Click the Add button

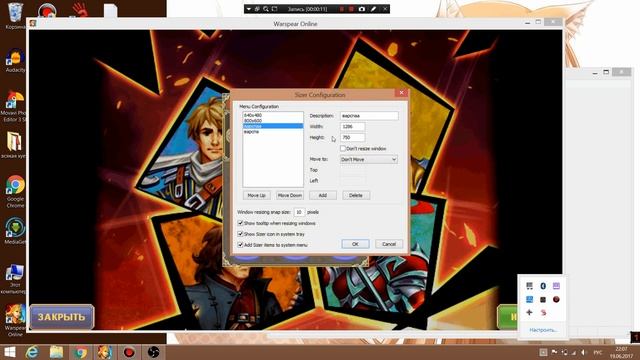[x=322, y=196]
